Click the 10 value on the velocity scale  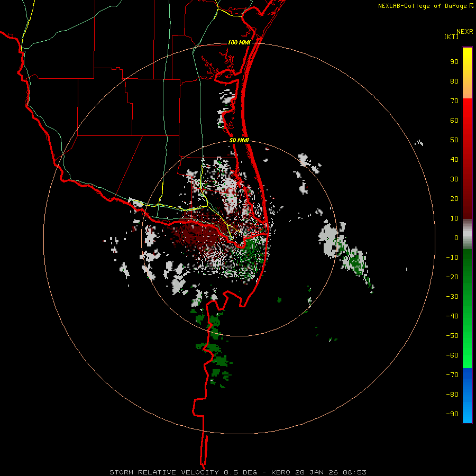click(x=454, y=218)
